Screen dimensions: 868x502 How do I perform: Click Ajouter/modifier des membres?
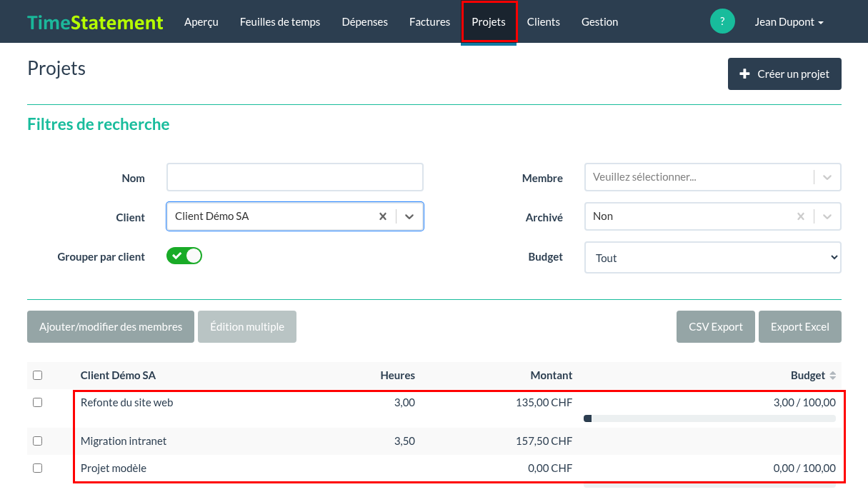coord(111,326)
